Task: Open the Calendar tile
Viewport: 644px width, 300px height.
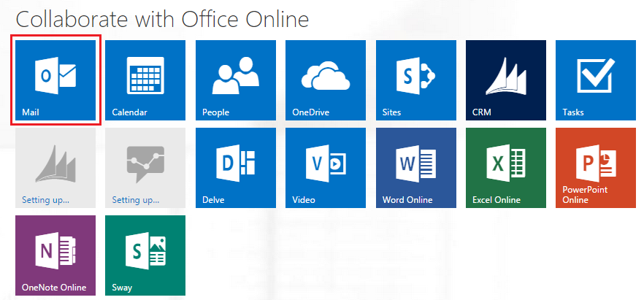Action: click(145, 80)
